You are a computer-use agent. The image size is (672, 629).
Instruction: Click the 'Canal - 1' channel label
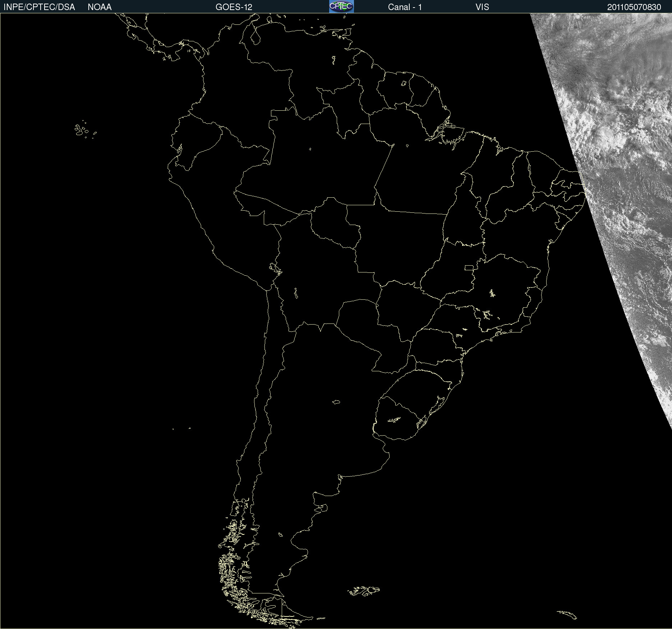[x=405, y=7]
